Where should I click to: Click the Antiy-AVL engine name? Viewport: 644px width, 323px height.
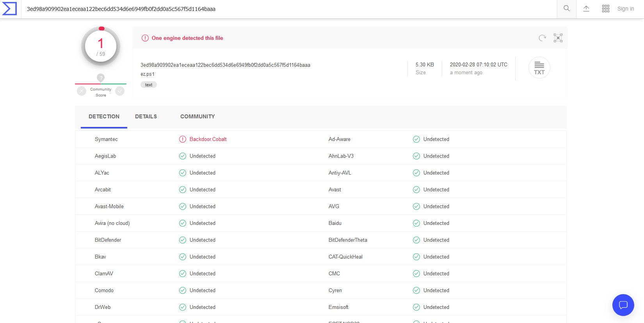tap(340, 173)
